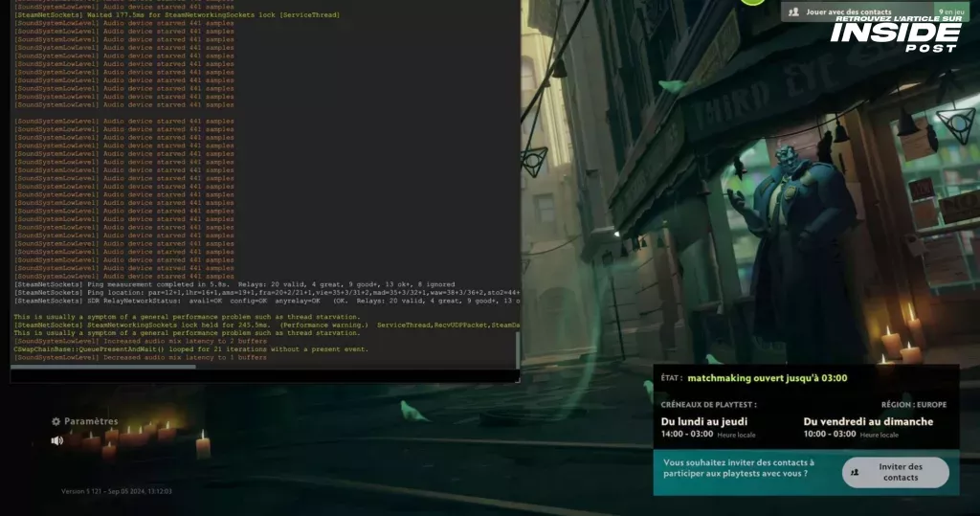Click the '14:00 - 03:00 Heure locale' time text
This screenshot has height=516, width=980.
coord(707,434)
